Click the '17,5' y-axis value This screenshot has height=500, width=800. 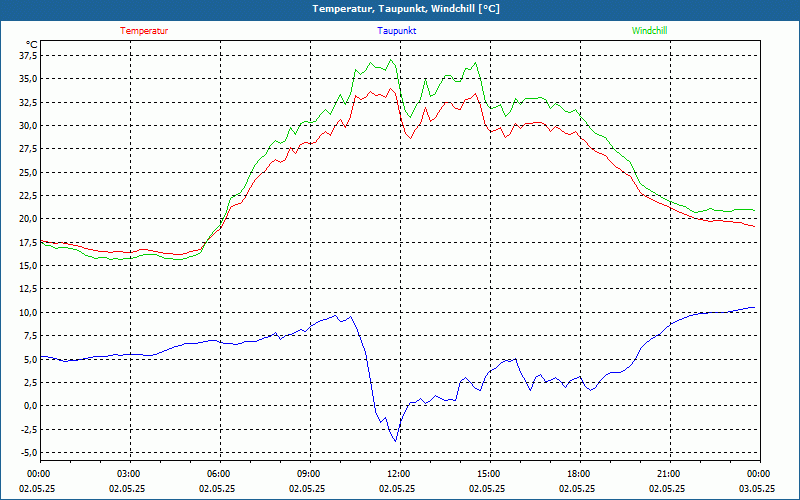tap(28, 242)
